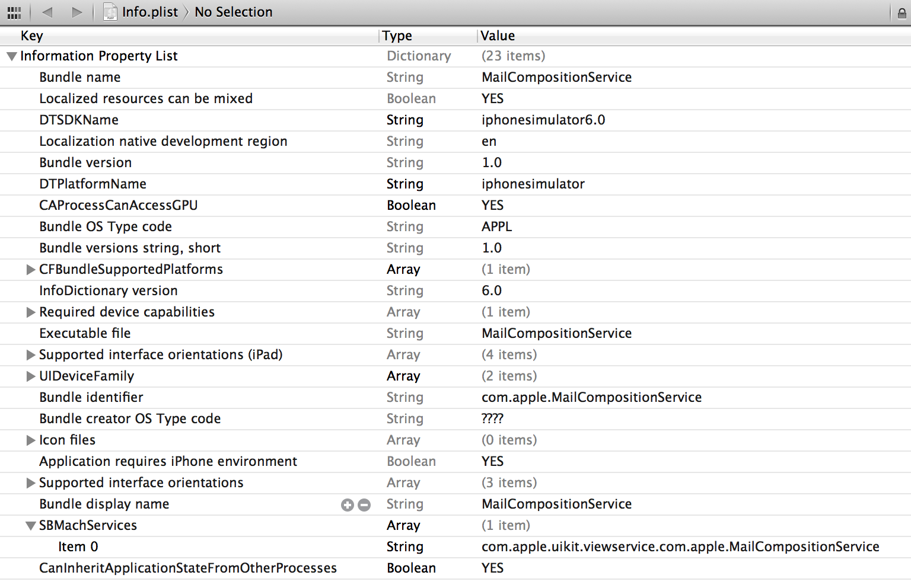Expand the UIDeviceFamily array
The image size is (911, 588).
coord(31,376)
